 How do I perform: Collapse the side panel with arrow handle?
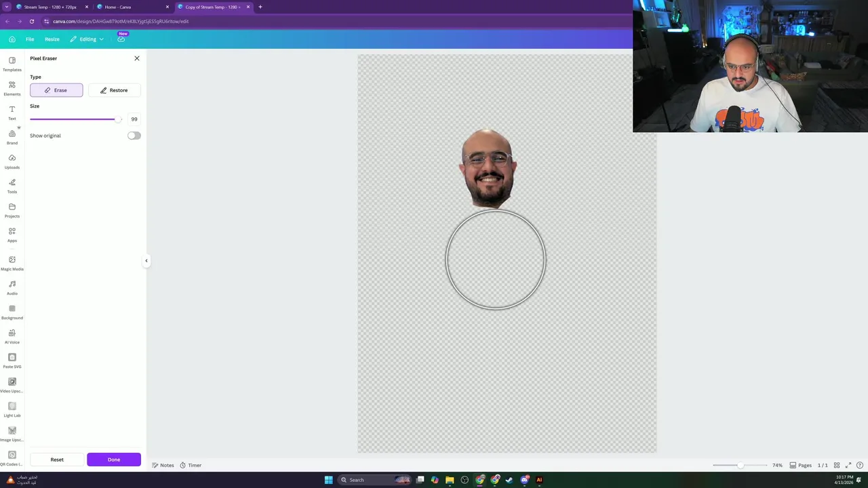[146, 260]
